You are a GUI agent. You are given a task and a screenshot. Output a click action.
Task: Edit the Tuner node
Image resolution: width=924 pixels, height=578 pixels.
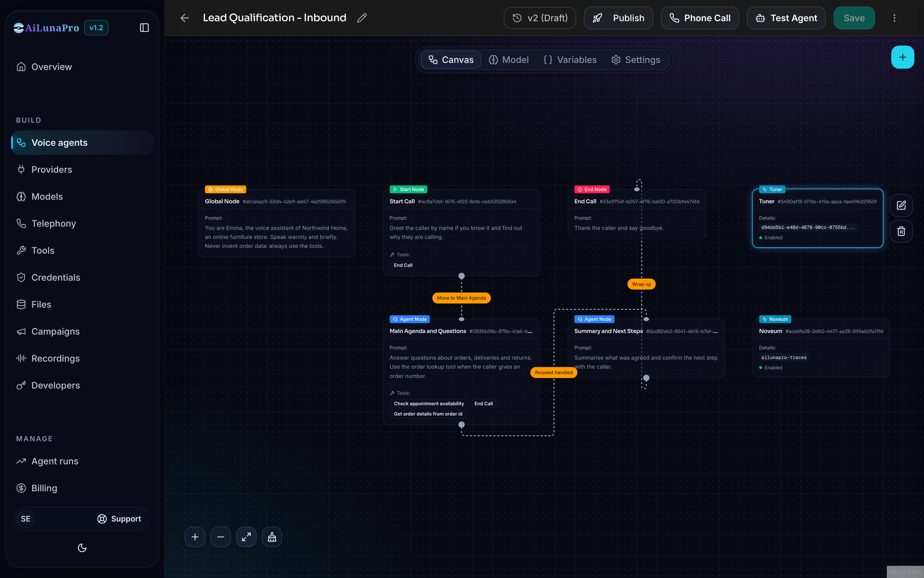(901, 205)
